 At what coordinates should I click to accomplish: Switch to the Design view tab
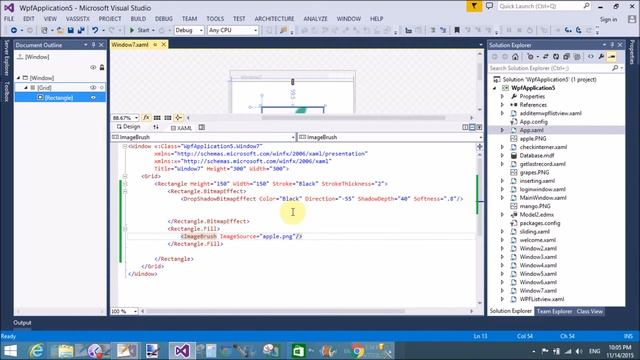[129, 127]
